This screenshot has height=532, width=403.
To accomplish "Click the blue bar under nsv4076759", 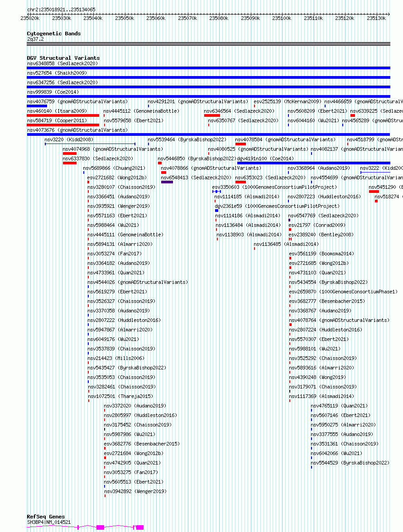I will coord(37,106).
